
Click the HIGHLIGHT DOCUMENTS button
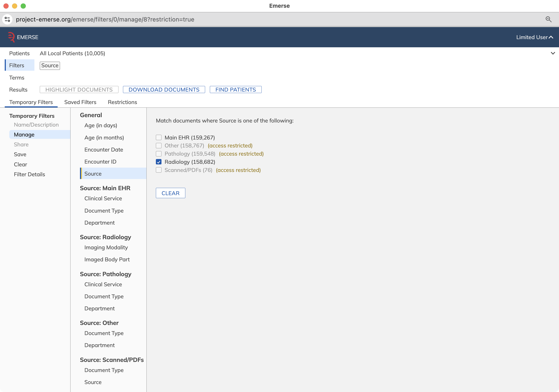tap(79, 90)
